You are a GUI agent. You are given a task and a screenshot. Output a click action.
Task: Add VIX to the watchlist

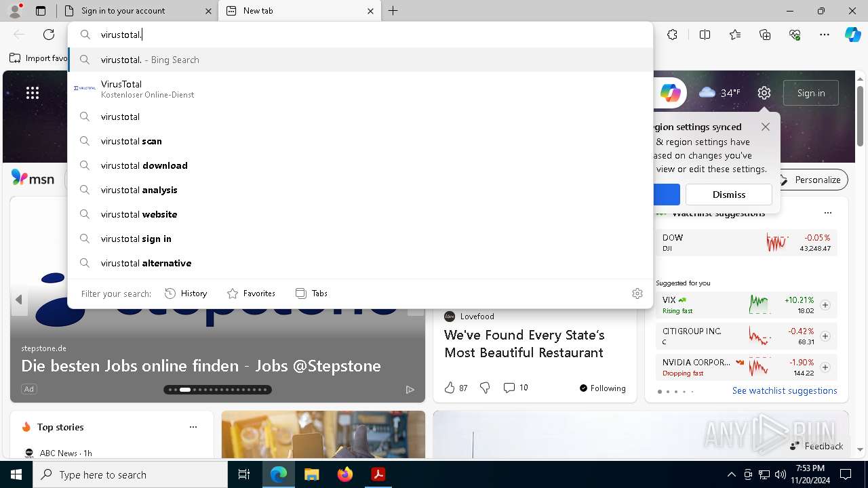click(825, 305)
